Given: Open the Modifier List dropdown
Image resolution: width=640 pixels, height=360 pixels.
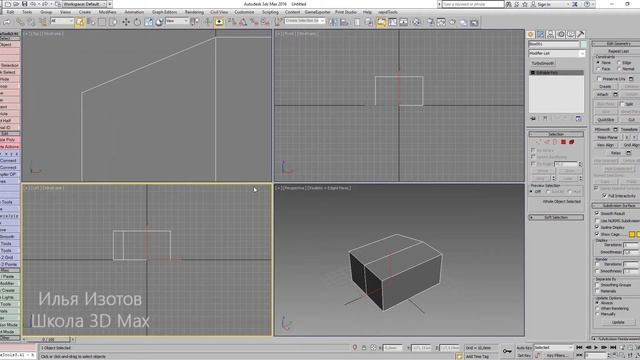Looking at the screenshot, I should [557, 53].
